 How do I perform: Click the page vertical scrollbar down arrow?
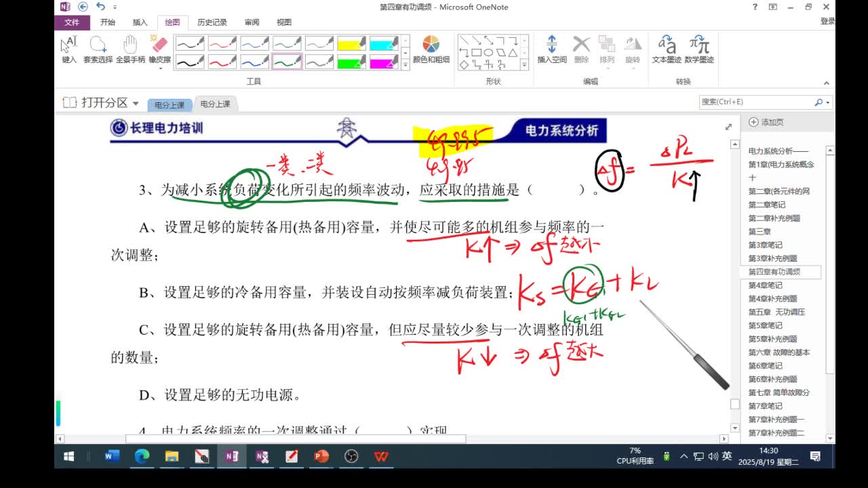(x=734, y=428)
